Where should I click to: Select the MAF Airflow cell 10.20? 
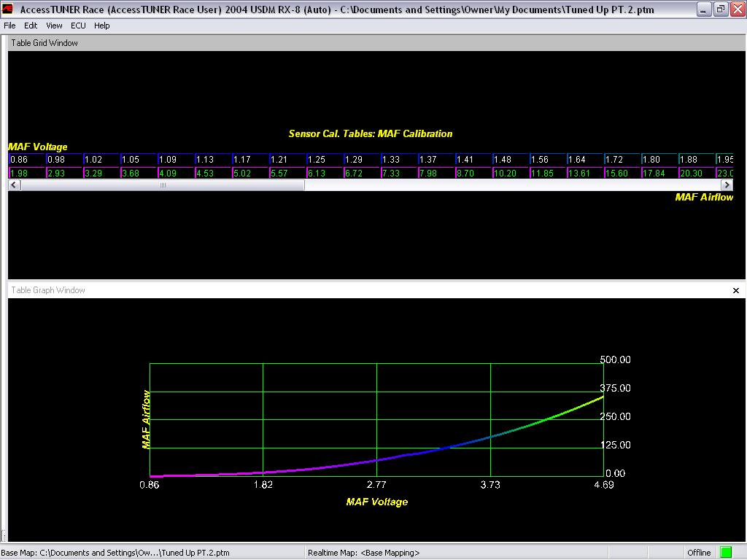(x=511, y=173)
